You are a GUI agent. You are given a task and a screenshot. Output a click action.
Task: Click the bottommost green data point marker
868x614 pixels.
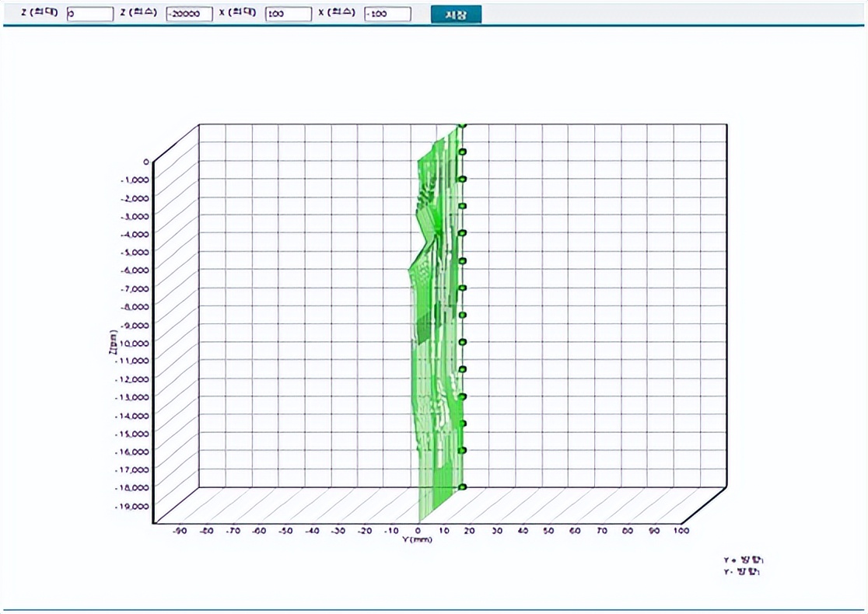point(462,487)
